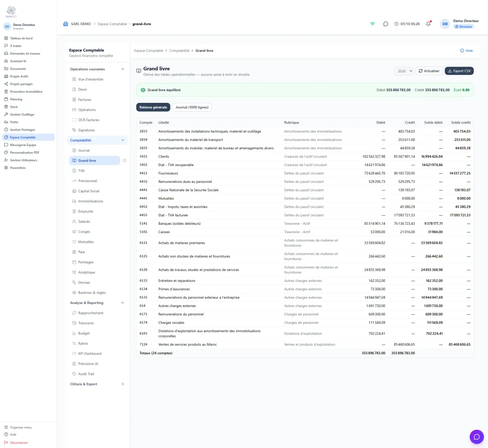Open the notifications bell
Screen dimensions: 488x448
(428, 24)
